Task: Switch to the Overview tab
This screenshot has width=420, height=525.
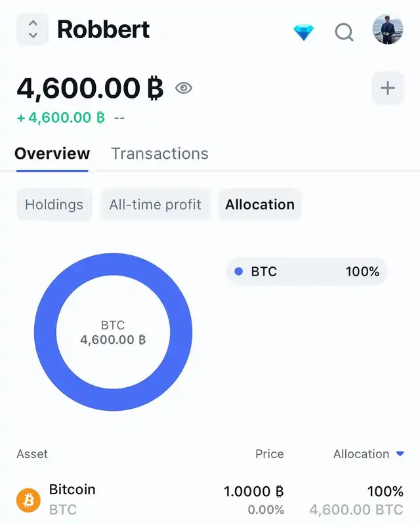Action: 52,154
